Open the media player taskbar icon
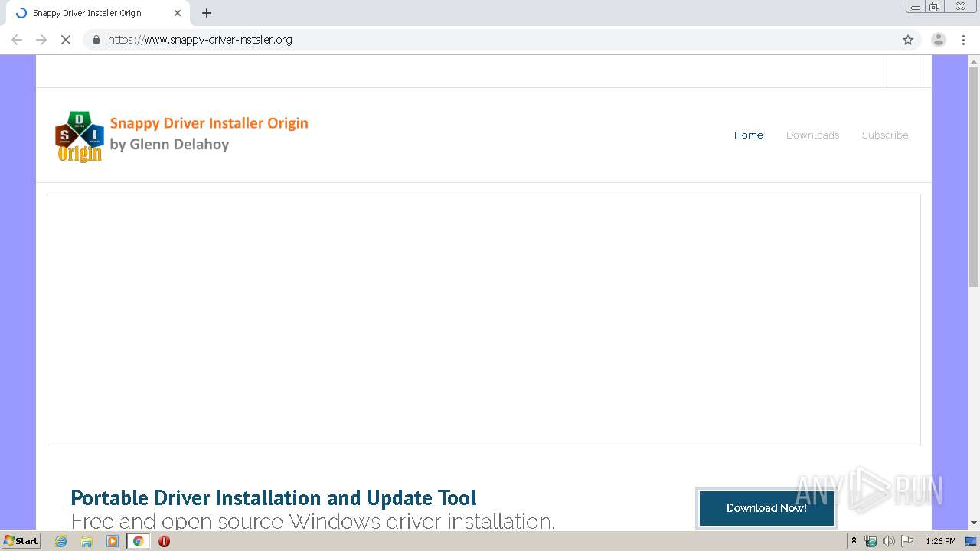Image resolution: width=980 pixels, height=551 pixels. (113, 541)
